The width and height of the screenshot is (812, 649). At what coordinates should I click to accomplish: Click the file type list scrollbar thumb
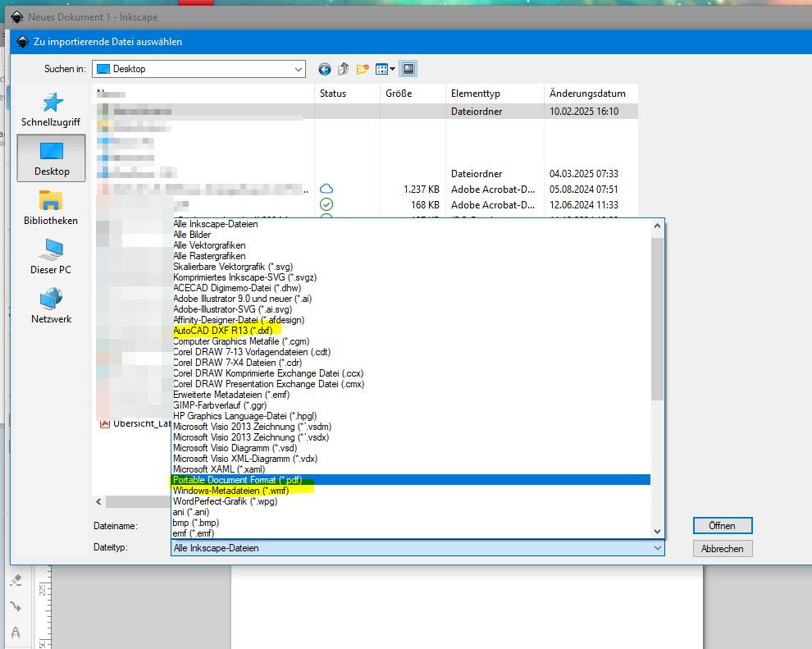pos(657,318)
